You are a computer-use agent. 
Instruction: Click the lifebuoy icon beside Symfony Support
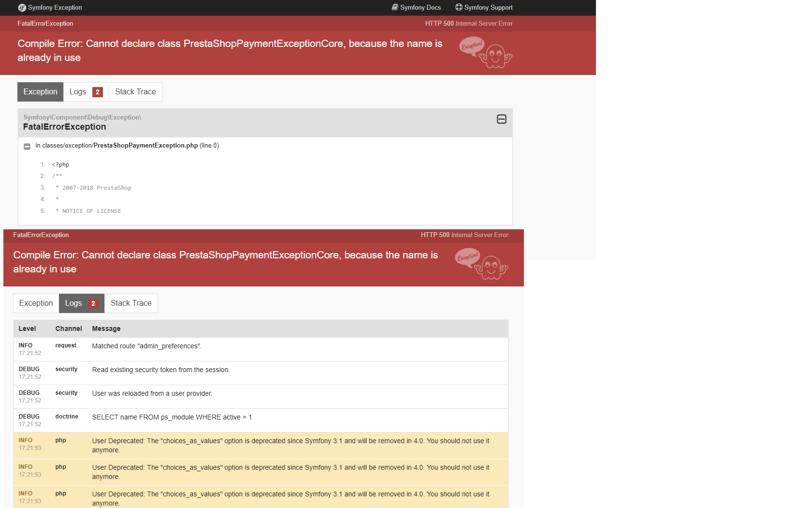(459, 7)
